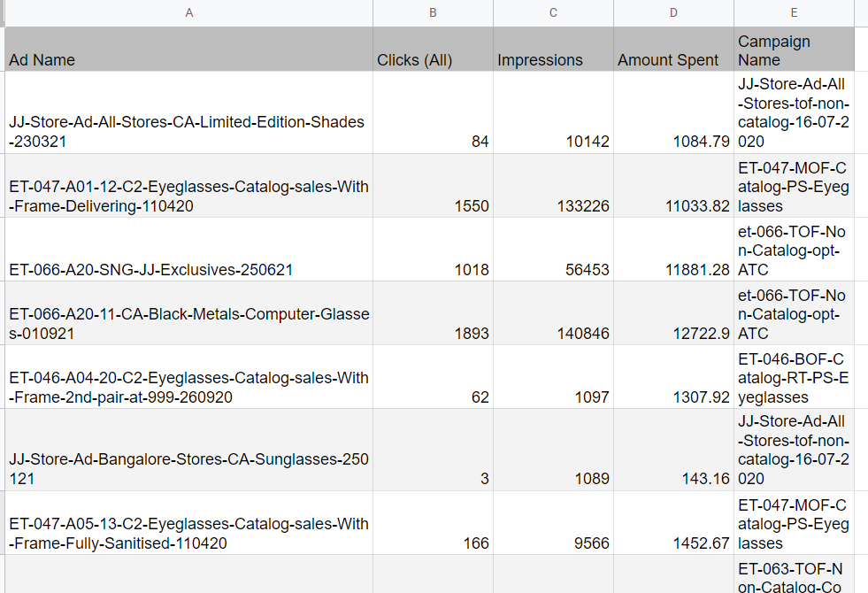The width and height of the screenshot is (868, 593).
Task: Select ad name ET-066-A20-SNG-JJ-Exclusives-250621
Action: pyautogui.click(x=188, y=250)
